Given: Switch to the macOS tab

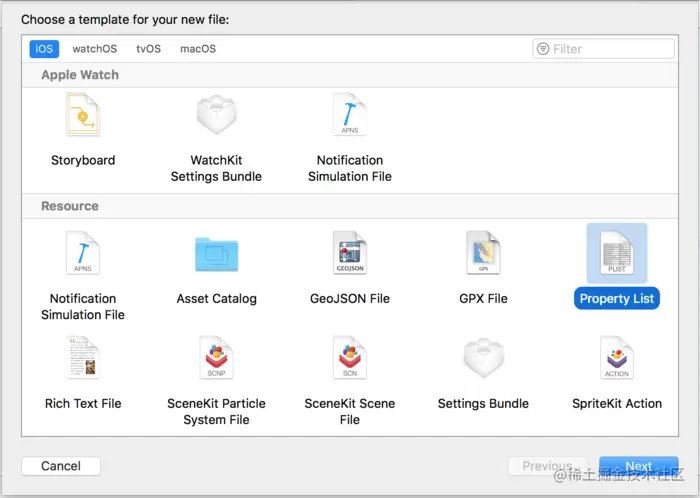Looking at the screenshot, I should [198, 49].
